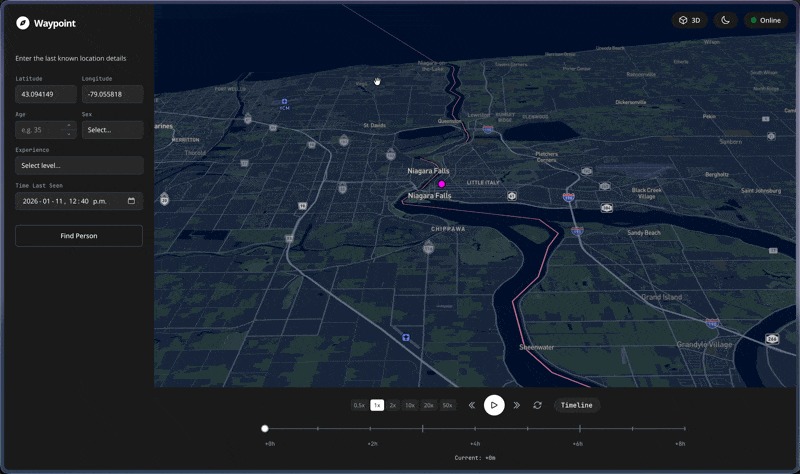Toggle the 3D map view button
This screenshot has height=474, width=800.
pos(689,20)
